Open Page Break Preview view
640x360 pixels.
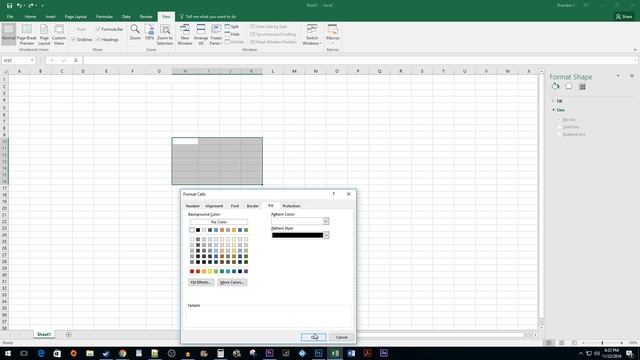coord(27,34)
